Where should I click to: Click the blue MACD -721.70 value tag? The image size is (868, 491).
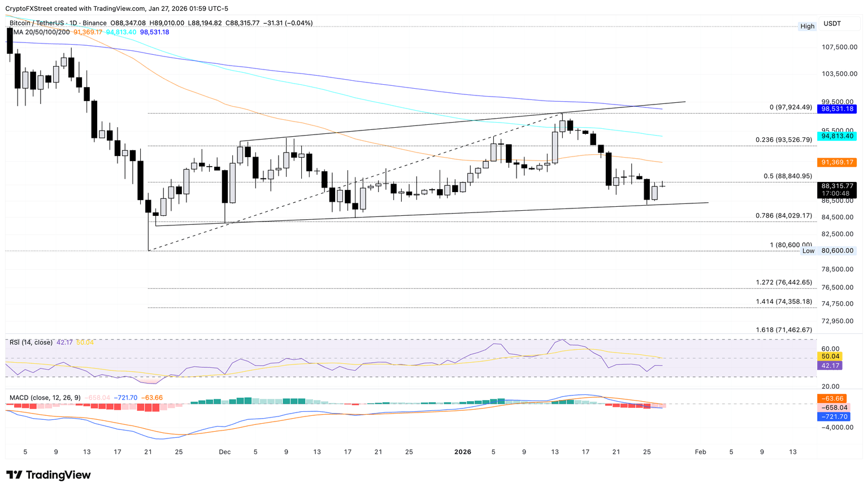[833, 417]
